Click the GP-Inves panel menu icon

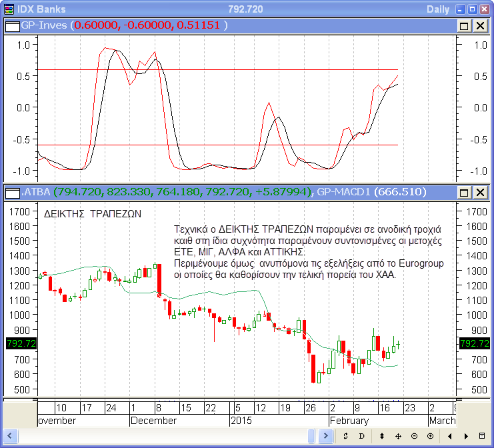13,26
